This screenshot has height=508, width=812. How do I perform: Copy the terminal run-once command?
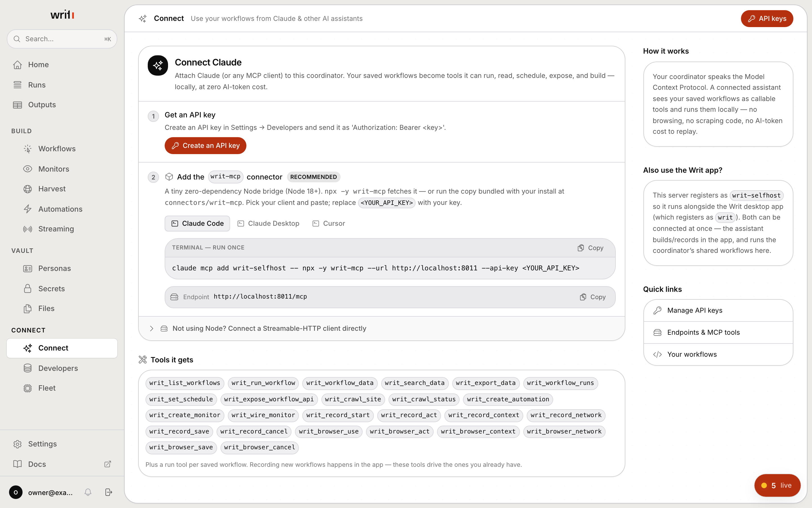[x=591, y=248]
